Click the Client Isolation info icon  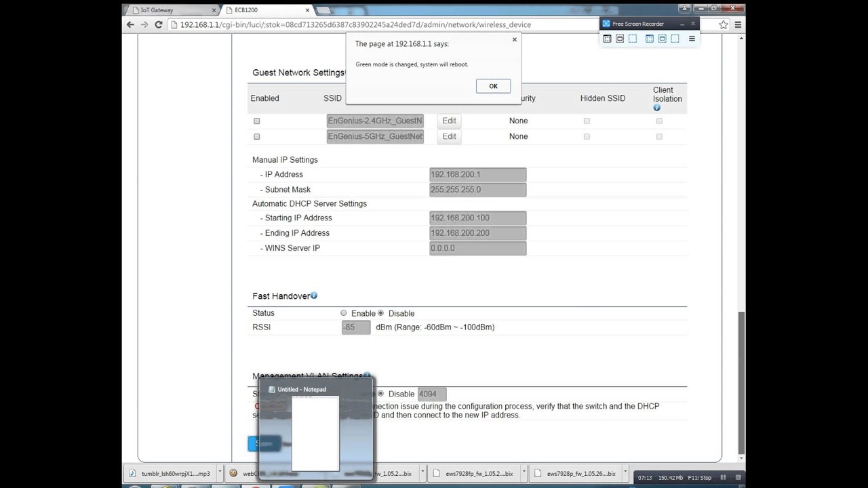coord(656,108)
